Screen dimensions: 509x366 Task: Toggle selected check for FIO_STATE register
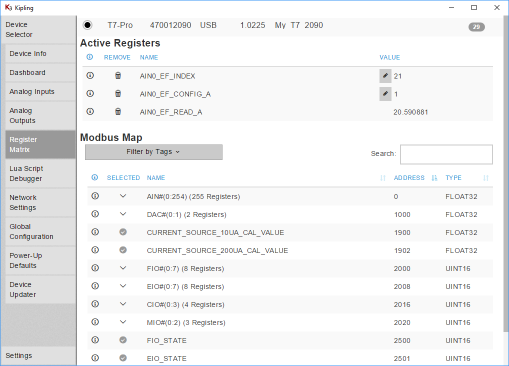point(123,340)
